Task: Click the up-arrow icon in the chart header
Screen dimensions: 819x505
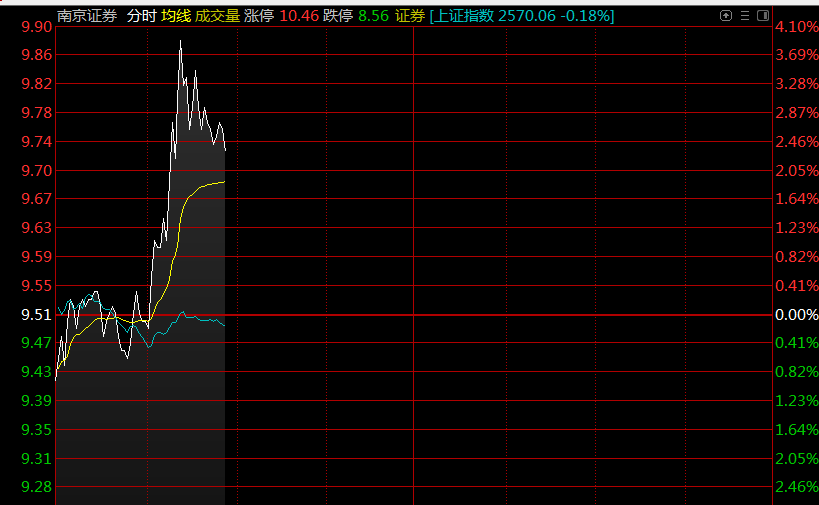Action: click(726, 16)
